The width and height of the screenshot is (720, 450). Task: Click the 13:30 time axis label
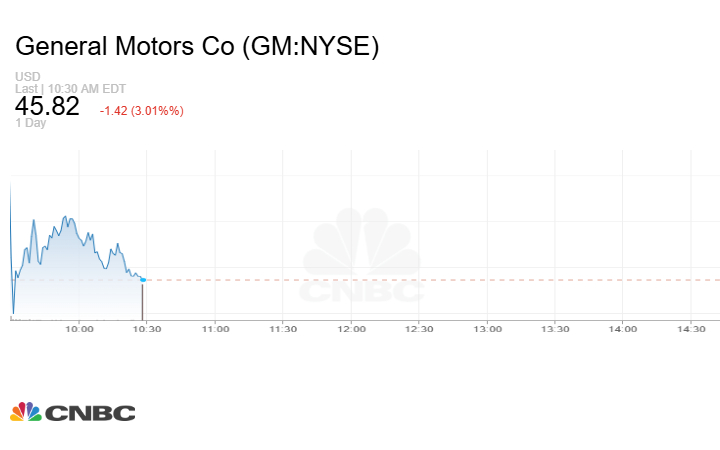pyautogui.click(x=555, y=328)
